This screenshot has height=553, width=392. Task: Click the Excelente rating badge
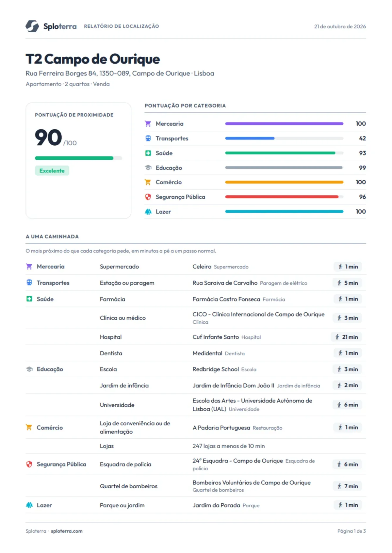tap(52, 171)
